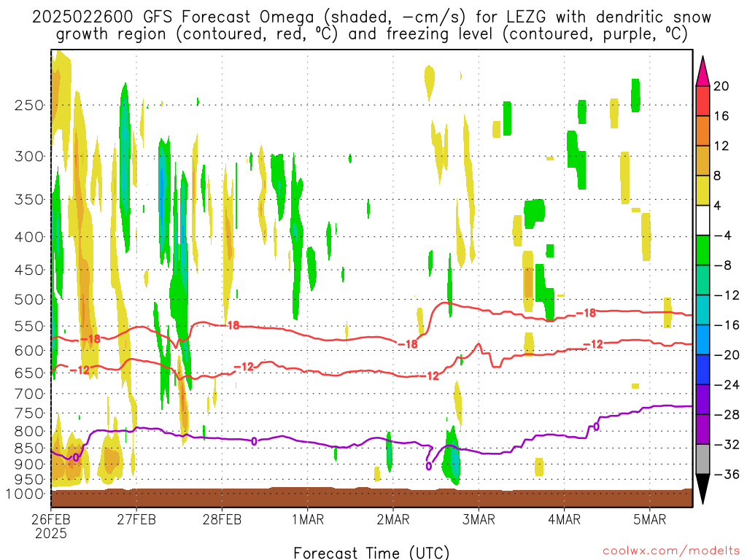The image size is (747, 560).
Task: Click the 26FEB 2025 date label
Action: [x=50, y=526]
